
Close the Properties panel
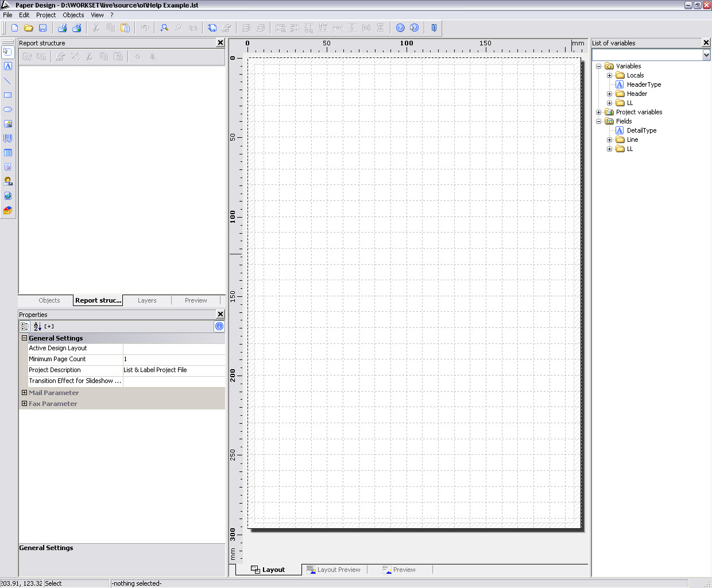tap(220, 314)
